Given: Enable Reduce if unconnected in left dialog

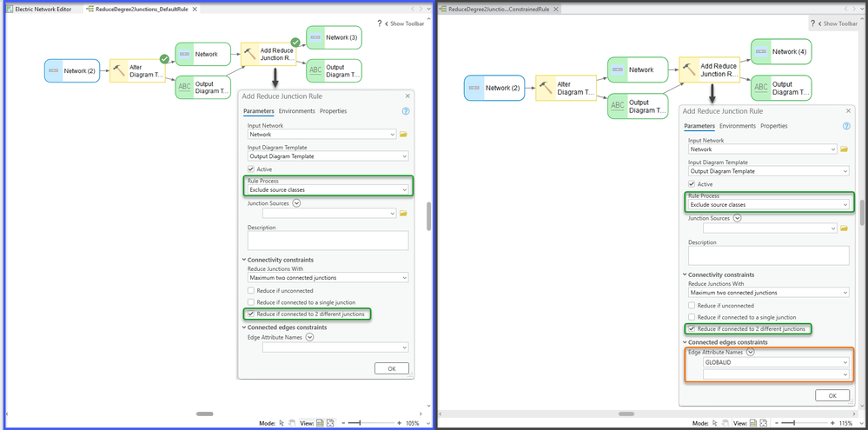Looking at the screenshot, I should 251,290.
